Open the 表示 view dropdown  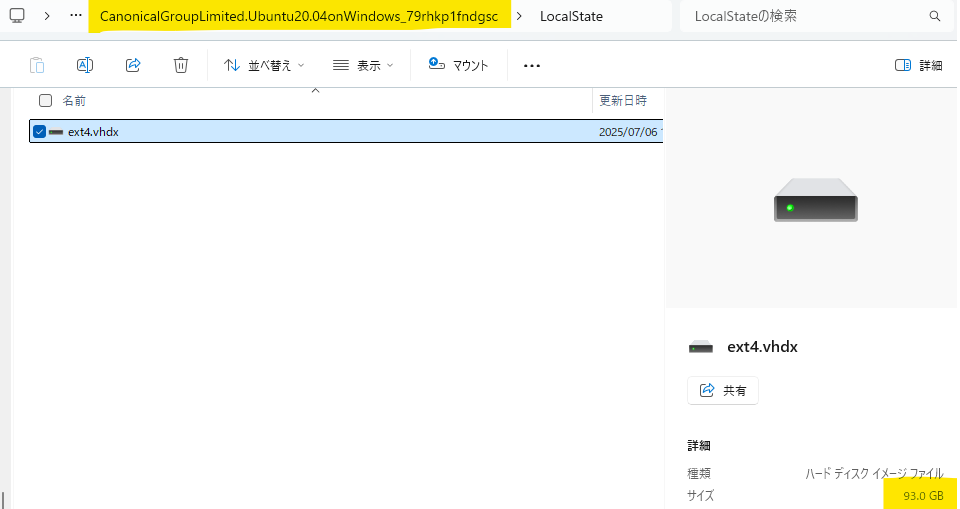(363, 65)
